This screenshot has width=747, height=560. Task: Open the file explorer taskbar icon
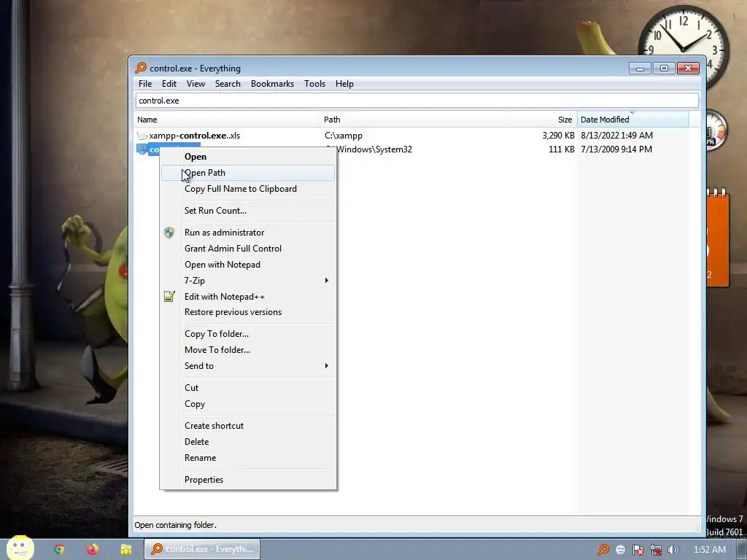coord(125,549)
